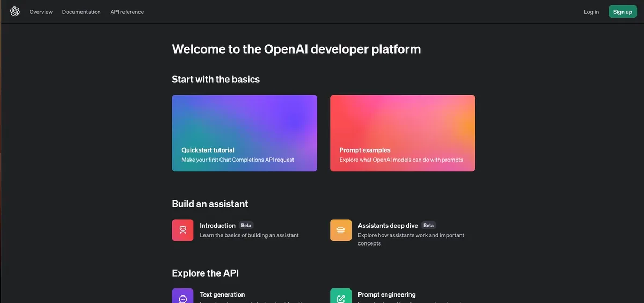Click the 'Build an assistant' heading
The image size is (644, 303).
(210, 204)
